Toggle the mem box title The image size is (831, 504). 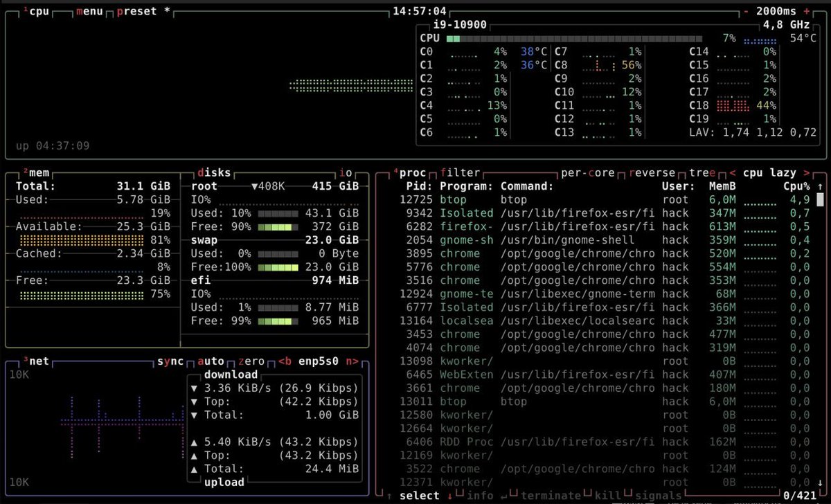[37, 172]
